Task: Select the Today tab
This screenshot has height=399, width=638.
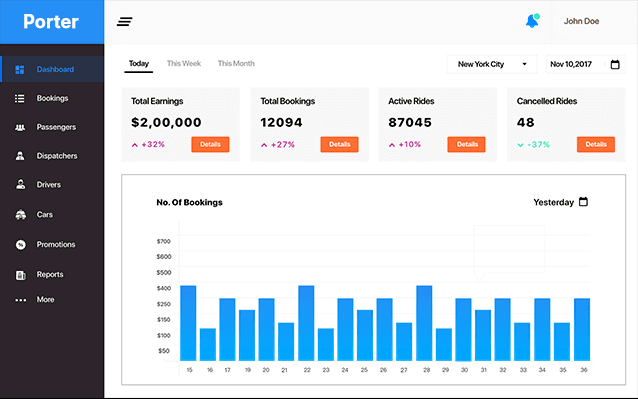Action: (139, 64)
